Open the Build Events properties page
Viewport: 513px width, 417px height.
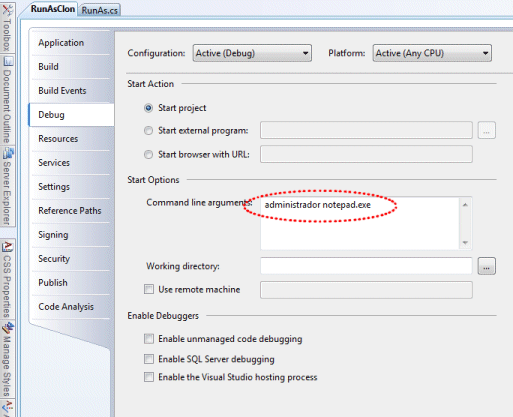click(62, 91)
